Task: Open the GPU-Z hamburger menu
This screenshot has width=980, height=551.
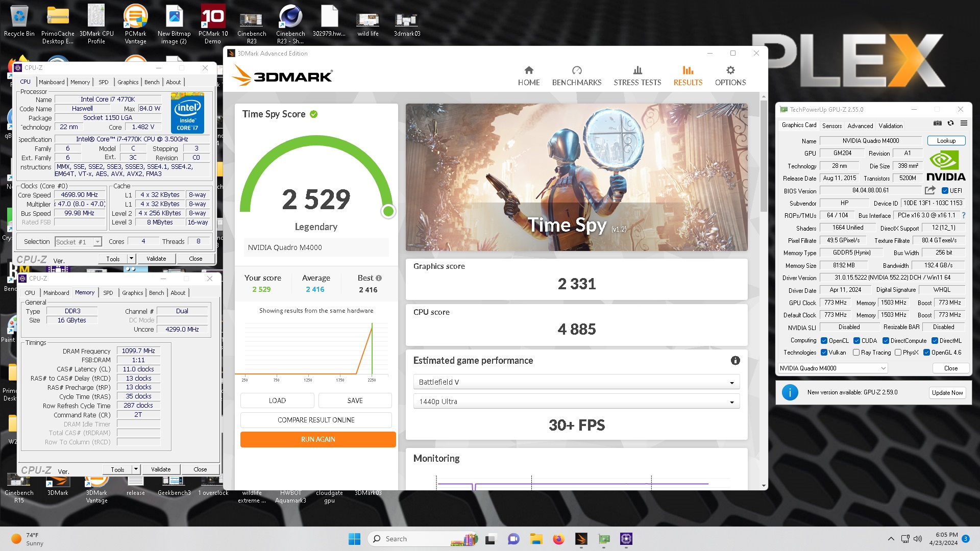Action: click(964, 123)
